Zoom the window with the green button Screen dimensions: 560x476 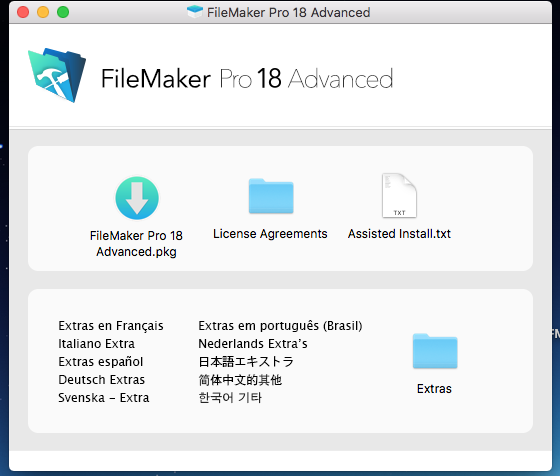click(x=63, y=12)
